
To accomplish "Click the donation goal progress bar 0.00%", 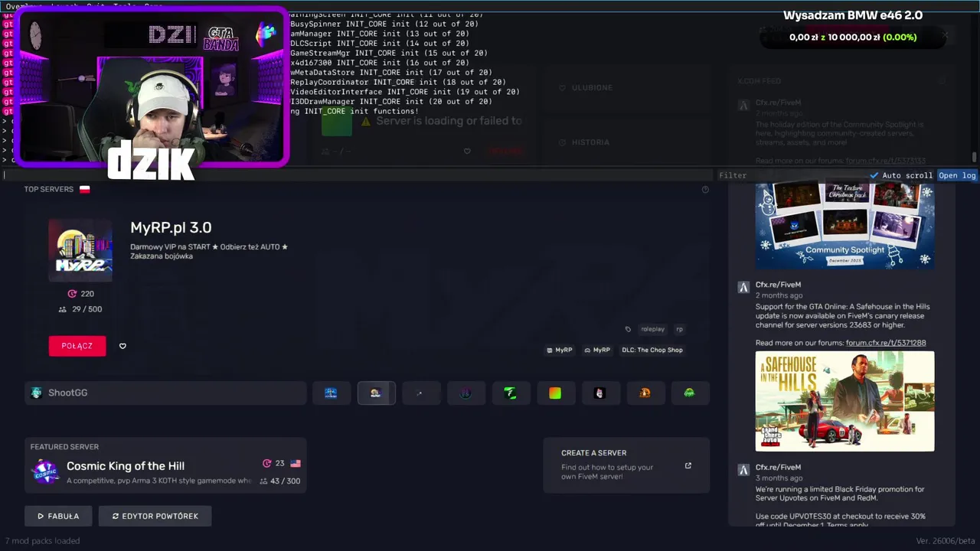I will 853,37.
